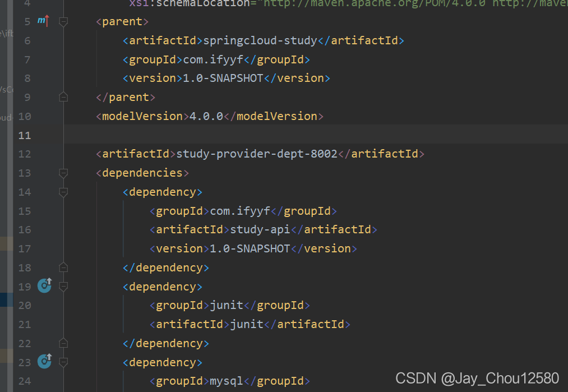
Task: Click the fold end marker on line 22
Action: click(x=63, y=343)
